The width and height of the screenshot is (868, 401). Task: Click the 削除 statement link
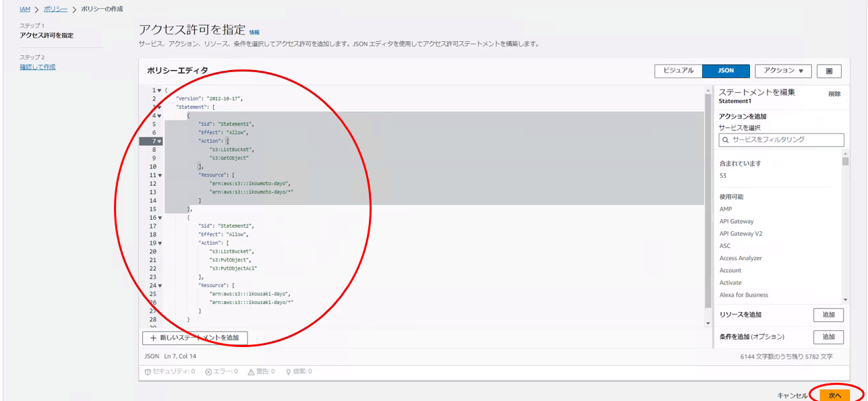pyautogui.click(x=834, y=94)
